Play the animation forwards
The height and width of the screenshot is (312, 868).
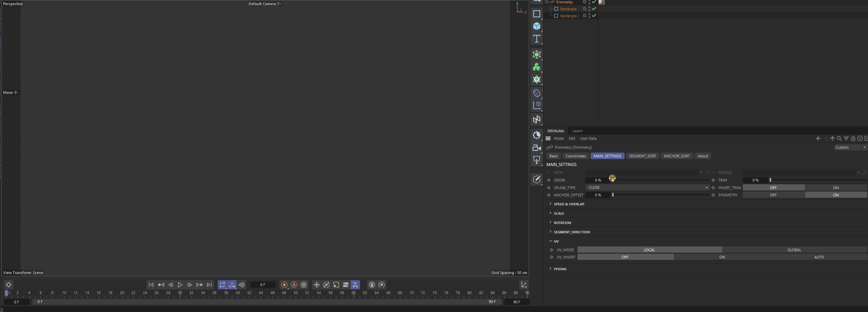(180, 285)
